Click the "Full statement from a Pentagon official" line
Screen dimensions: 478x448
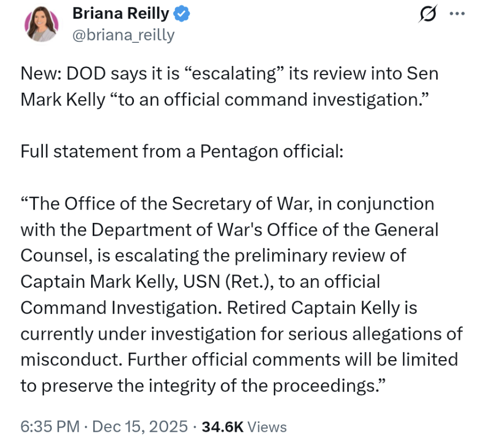click(181, 152)
